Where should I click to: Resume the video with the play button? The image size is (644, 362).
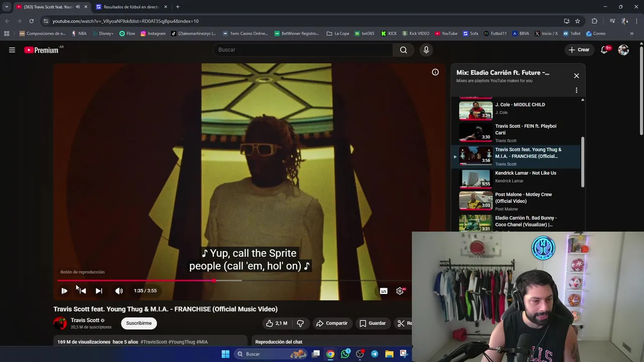(64, 291)
